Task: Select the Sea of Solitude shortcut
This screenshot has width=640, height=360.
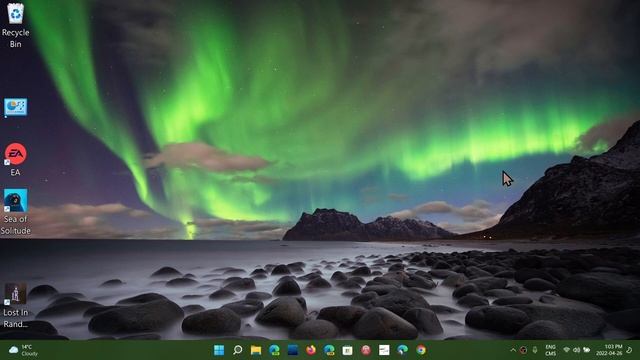Action: pos(16,212)
